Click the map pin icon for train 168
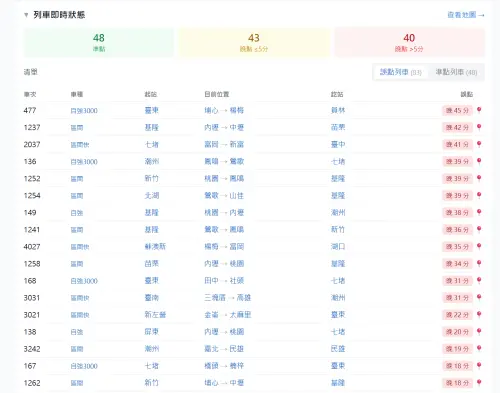This screenshot has width=500, height=393. 479,280
